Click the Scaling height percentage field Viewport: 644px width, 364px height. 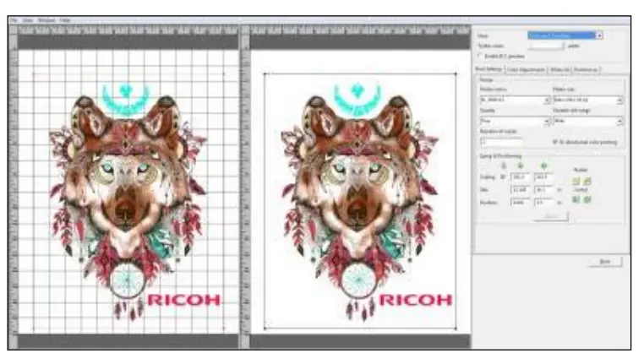click(543, 177)
